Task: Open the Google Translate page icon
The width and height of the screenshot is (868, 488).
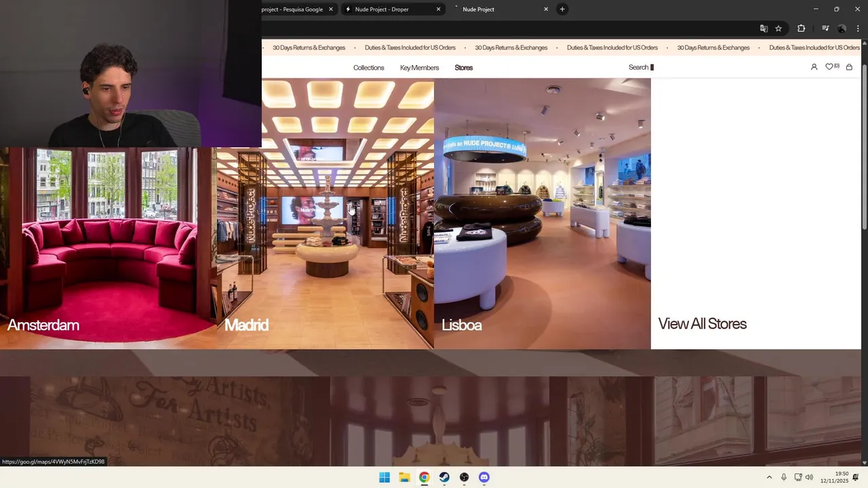Action: pos(764,28)
